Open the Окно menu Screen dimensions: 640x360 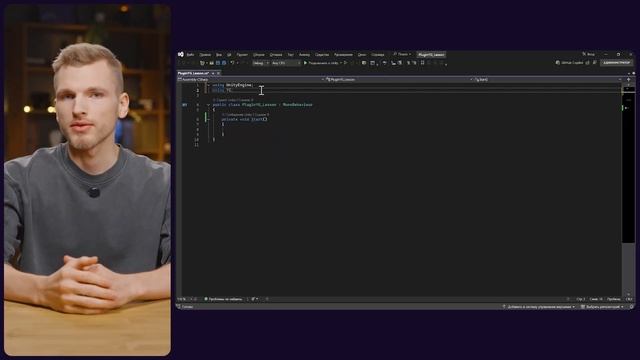pos(362,54)
